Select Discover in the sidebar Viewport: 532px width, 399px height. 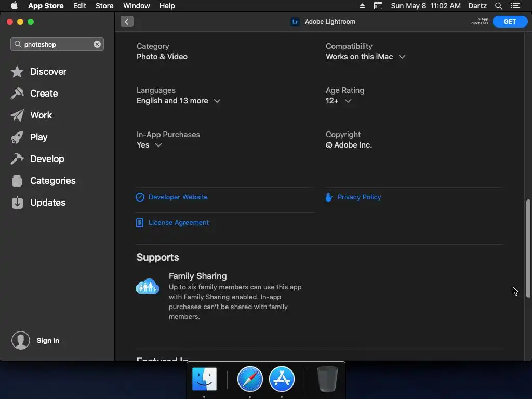coord(48,72)
